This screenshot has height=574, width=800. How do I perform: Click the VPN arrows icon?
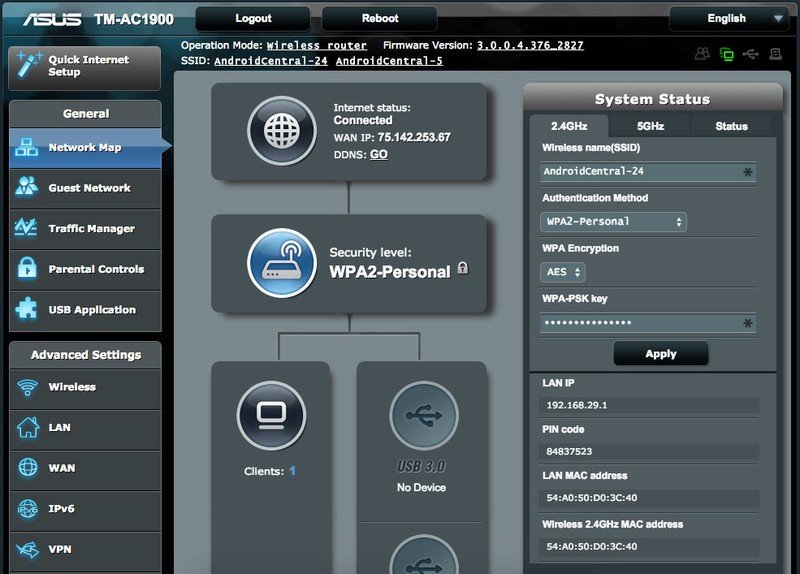(28, 549)
